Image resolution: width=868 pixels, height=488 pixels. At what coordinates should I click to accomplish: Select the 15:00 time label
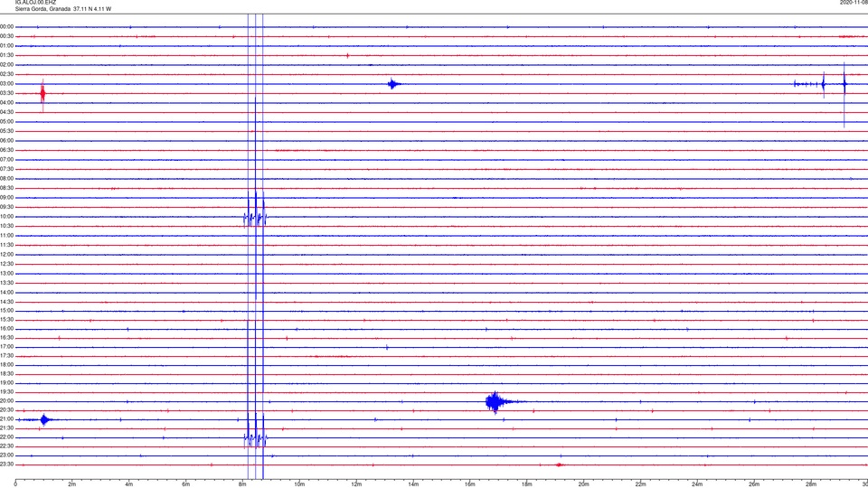(6, 310)
